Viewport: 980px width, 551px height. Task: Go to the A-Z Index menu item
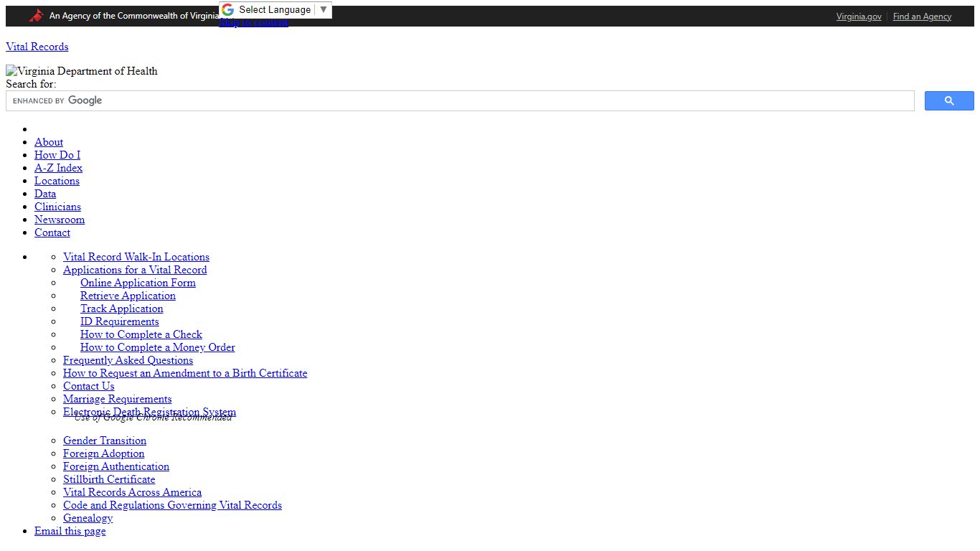(58, 168)
